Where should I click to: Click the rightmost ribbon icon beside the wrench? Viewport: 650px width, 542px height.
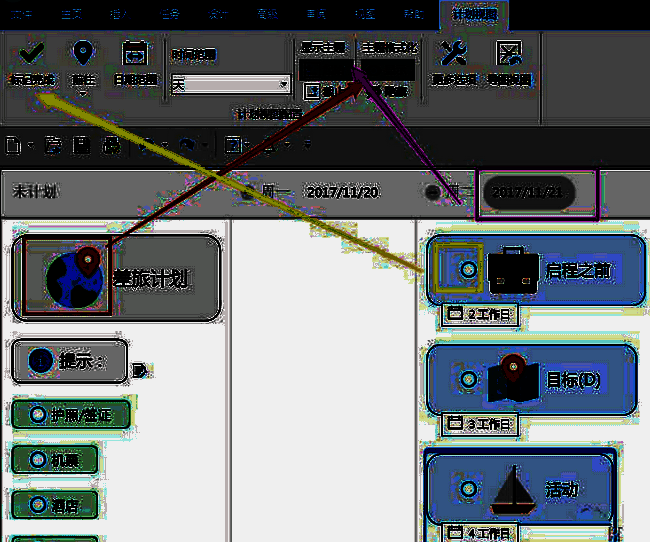509,54
